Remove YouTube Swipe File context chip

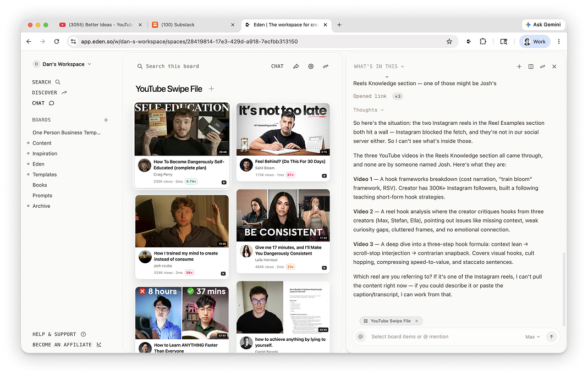pos(416,321)
